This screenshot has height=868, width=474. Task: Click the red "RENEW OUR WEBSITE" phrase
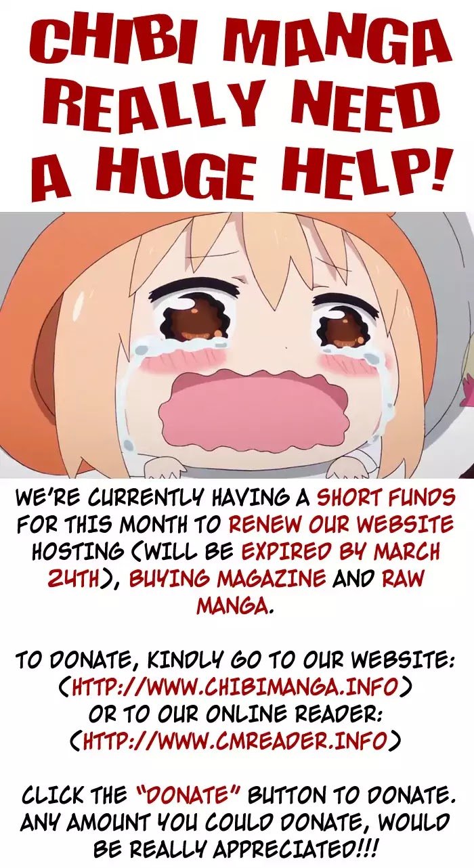pyautogui.click(x=341, y=525)
